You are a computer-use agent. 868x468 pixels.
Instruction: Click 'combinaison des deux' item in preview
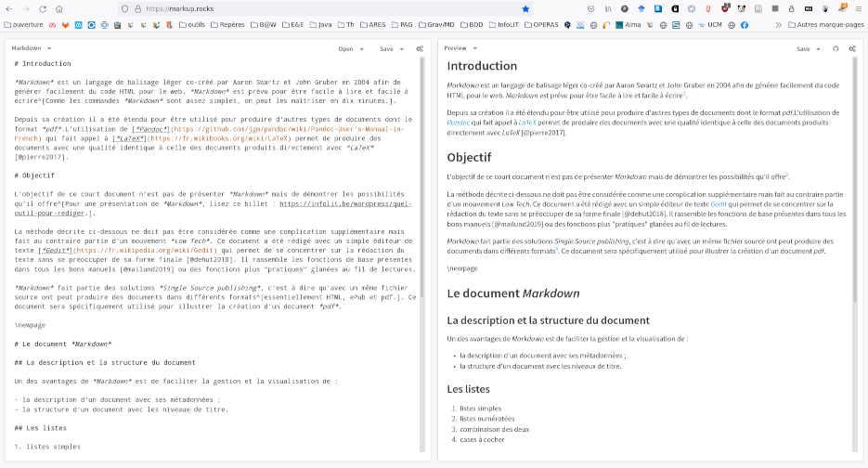pyautogui.click(x=494, y=429)
